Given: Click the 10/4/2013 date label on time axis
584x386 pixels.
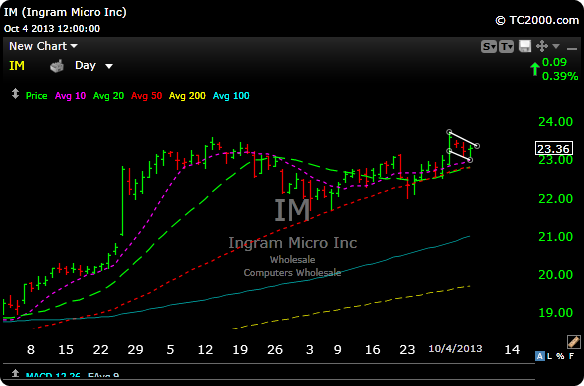Looking at the screenshot, I should (455, 349).
